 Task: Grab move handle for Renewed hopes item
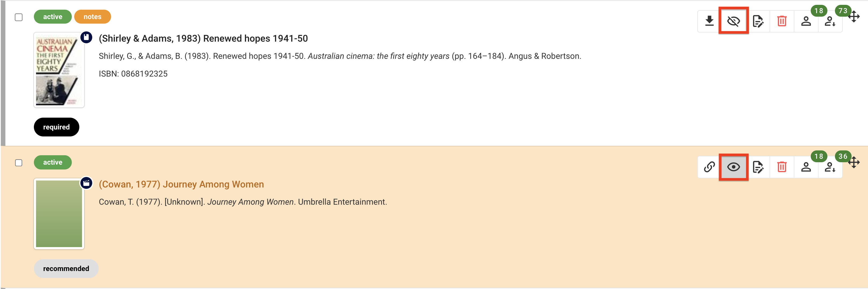point(854,16)
